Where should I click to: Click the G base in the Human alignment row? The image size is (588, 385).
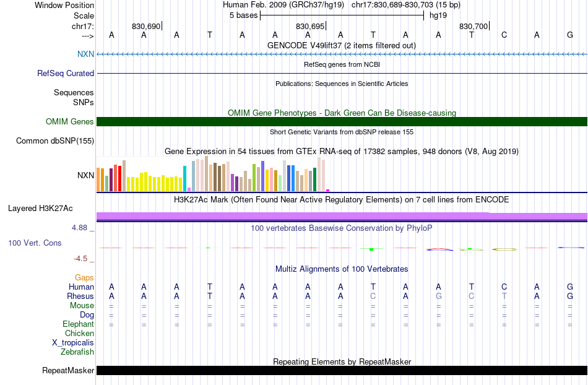pyautogui.click(x=569, y=287)
